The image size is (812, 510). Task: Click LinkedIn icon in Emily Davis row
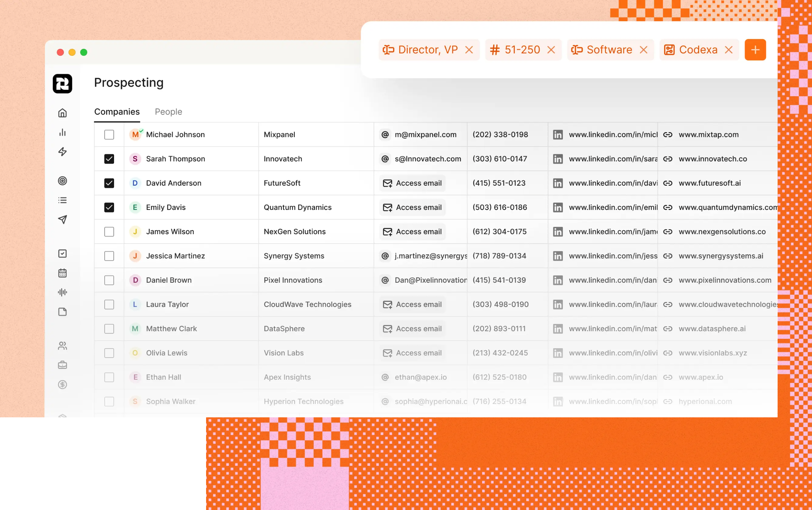558,207
